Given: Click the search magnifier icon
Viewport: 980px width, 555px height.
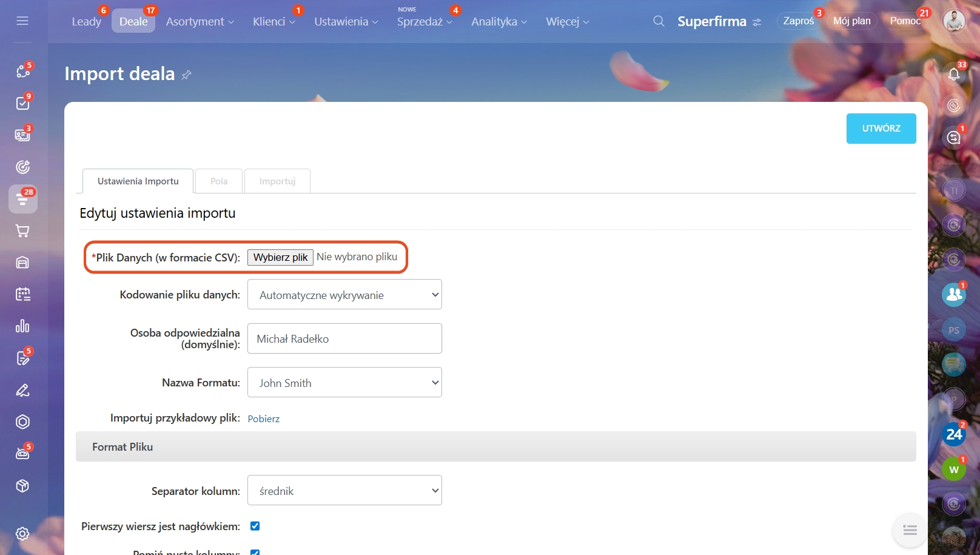Looking at the screenshot, I should [x=659, y=21].
